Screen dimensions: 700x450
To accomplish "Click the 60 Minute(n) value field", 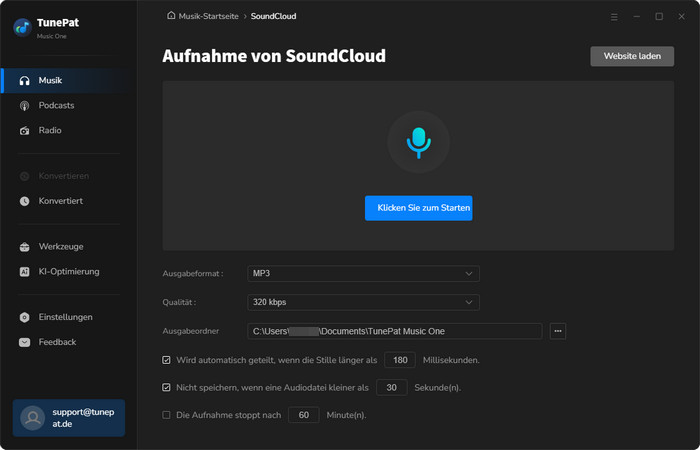I will click(304, 415).
